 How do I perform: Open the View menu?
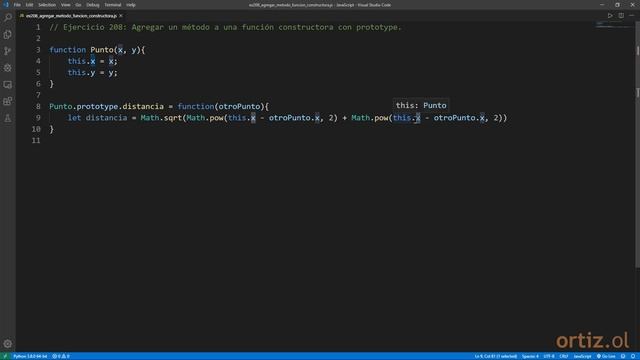66,5
